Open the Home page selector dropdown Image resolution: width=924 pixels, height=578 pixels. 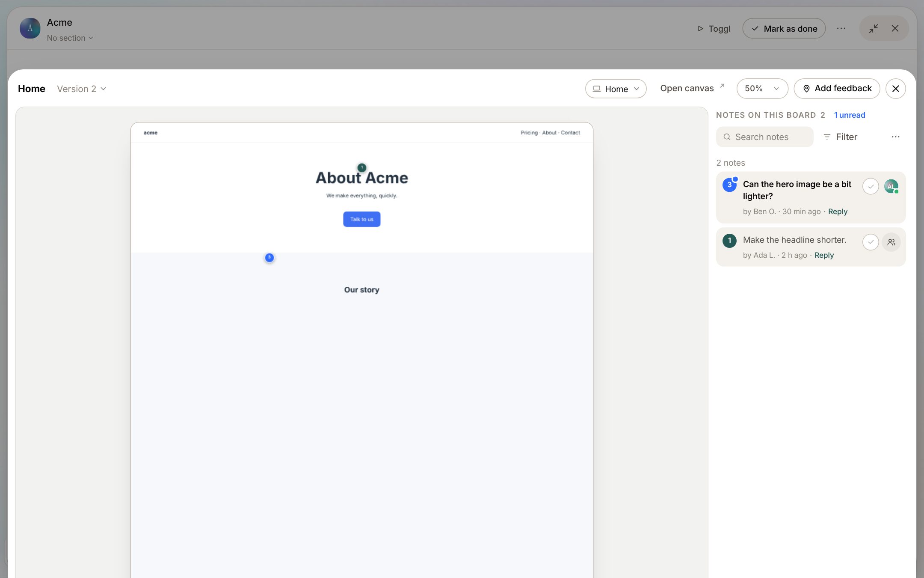point(616,89)
